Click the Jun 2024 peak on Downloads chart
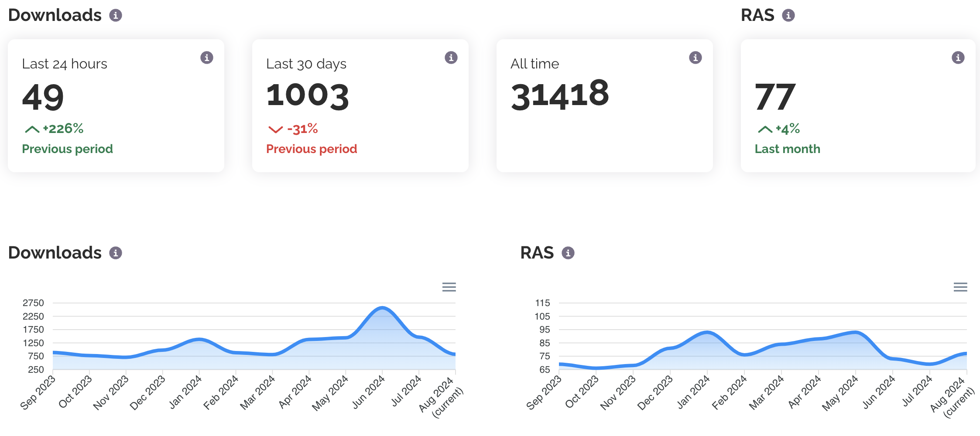This screenshot has width=980, height=436. 382,308
